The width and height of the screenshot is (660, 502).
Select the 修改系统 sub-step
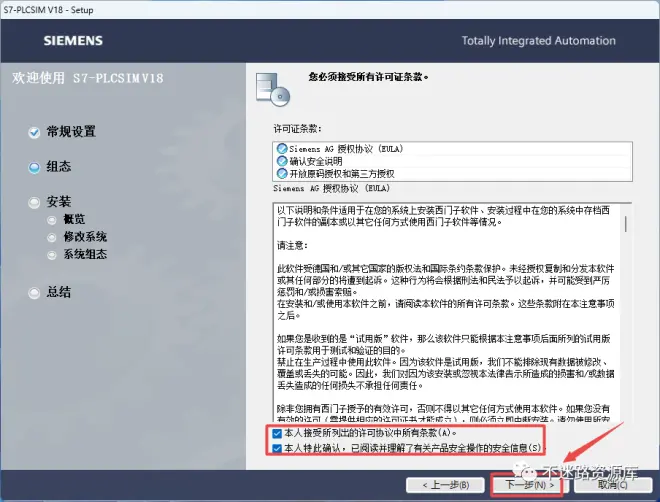click(x=85, y=237)
